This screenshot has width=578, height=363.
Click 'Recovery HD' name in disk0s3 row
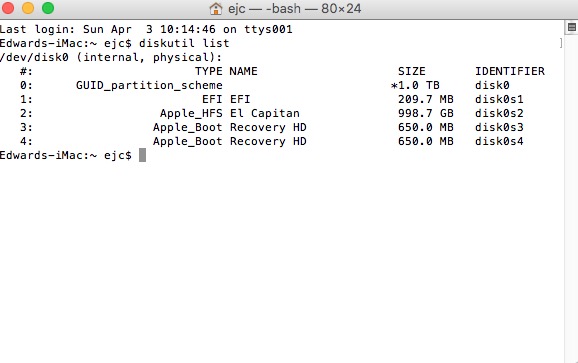click(268, 128)
